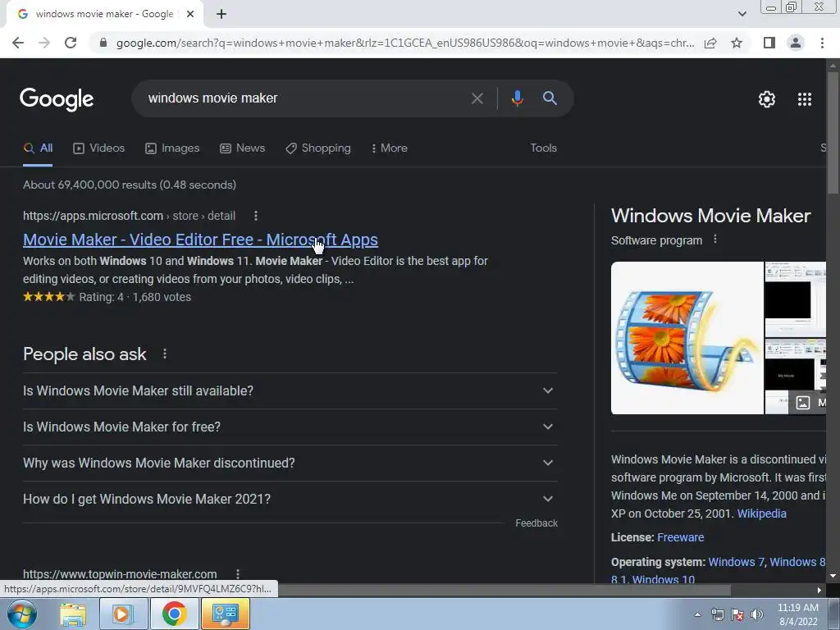Screen dimensions: 840x630
Task: Select the All results tab
Action: 38,148
